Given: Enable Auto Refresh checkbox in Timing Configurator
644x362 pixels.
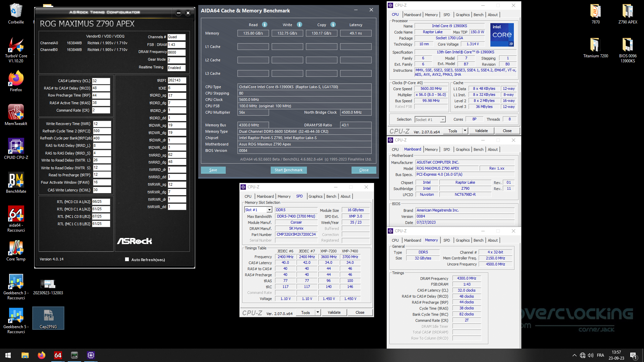Looking at the screenshot, I should point(127,259).
